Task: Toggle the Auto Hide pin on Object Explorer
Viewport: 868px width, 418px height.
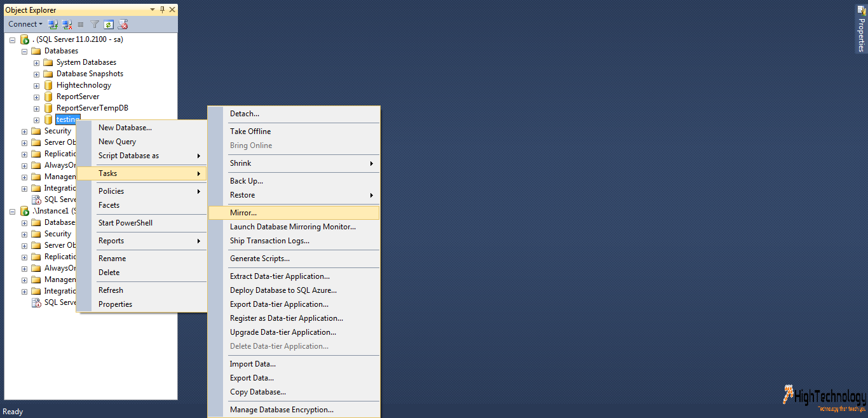Action: pyautogui.click(x=163, y=10)
